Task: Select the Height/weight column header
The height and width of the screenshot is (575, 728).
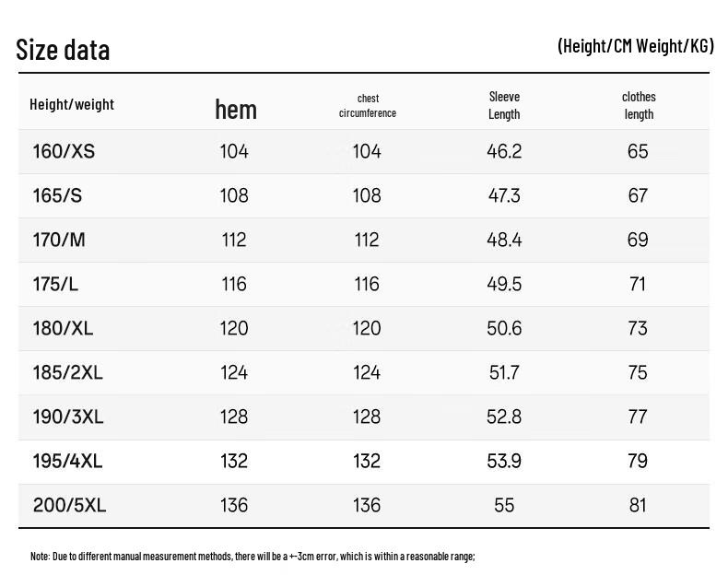Action: (x=72, y=104)
